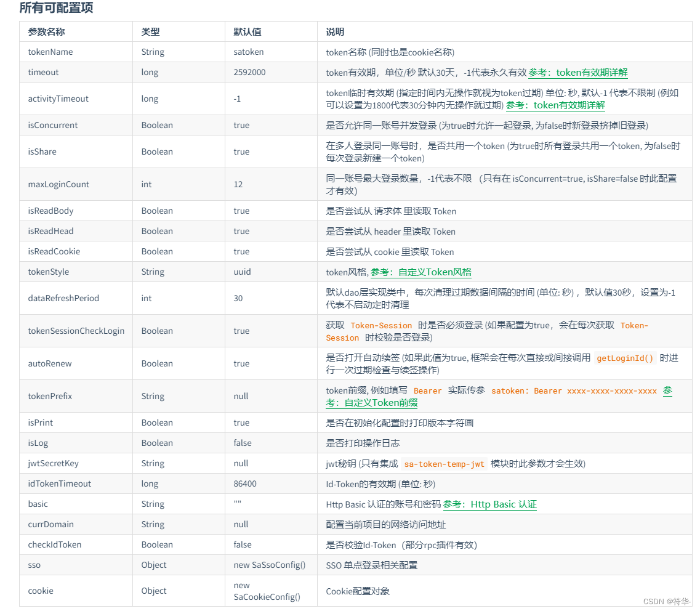The height and width of the screenshot is (611, 700).
Task: Select the checkIdToken parameter cell
Action: click(76, 544)
